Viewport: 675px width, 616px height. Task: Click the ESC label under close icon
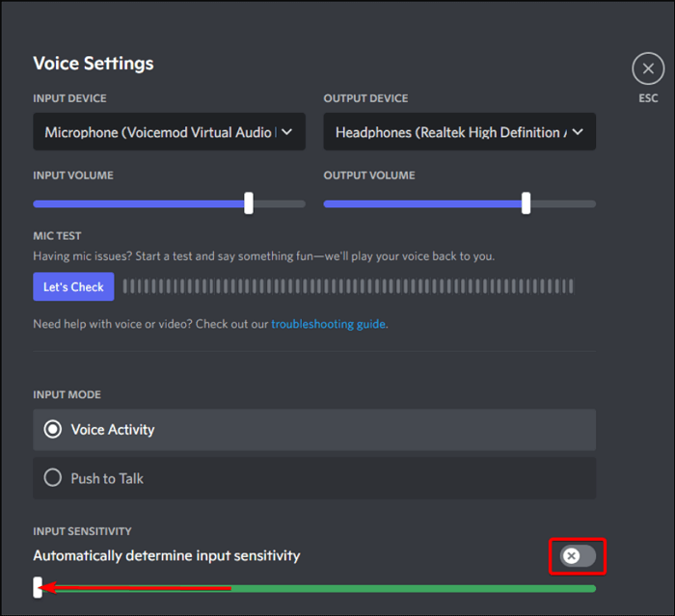[648, 98]
